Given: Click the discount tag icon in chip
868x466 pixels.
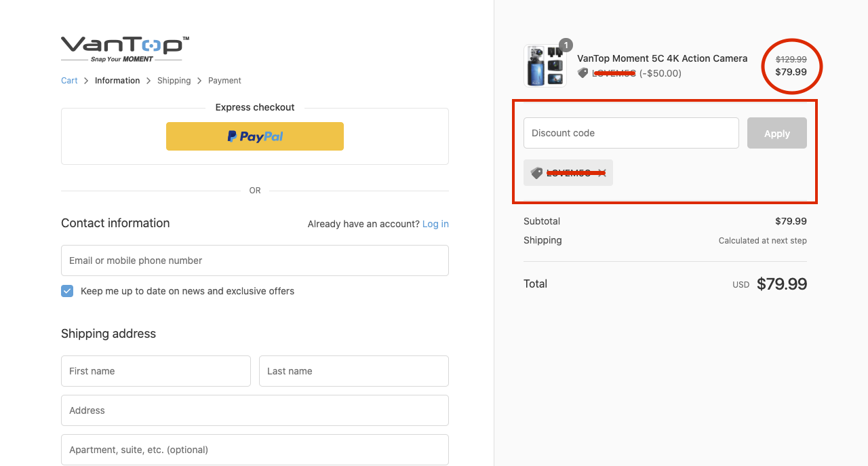Looking at the screenshot, I should pyautogui.click(x=536, y=173).
